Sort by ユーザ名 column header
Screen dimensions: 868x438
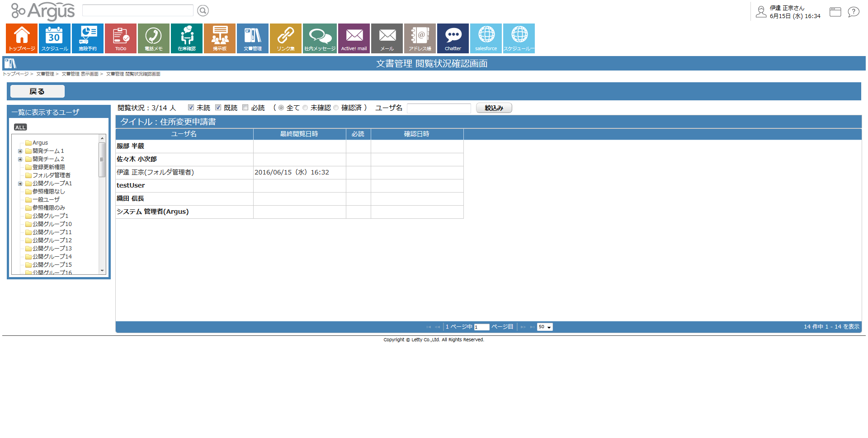point(184,134)
